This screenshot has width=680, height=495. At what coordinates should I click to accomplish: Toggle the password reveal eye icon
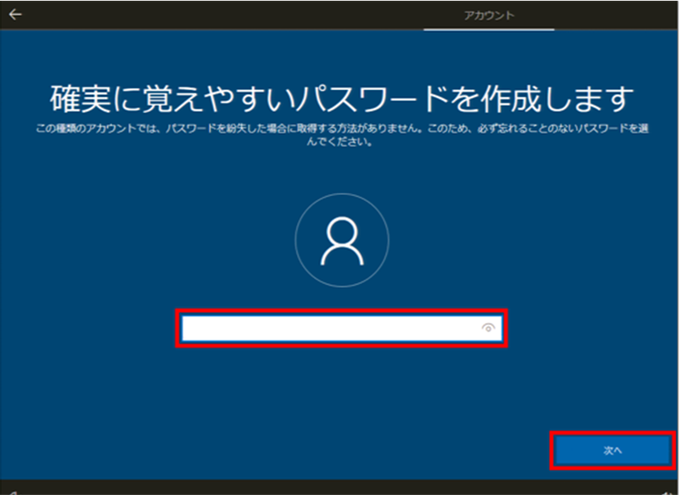pyautogui.click(x=488, y=328)
